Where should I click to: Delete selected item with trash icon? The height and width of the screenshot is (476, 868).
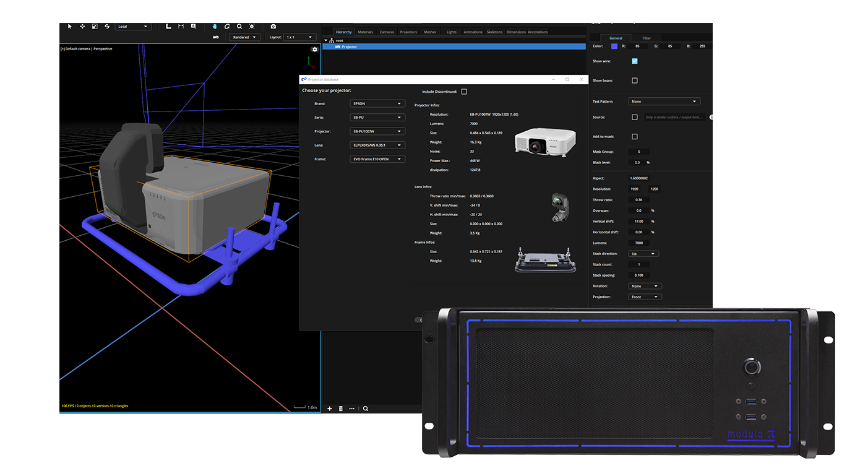tap(341, 409)
